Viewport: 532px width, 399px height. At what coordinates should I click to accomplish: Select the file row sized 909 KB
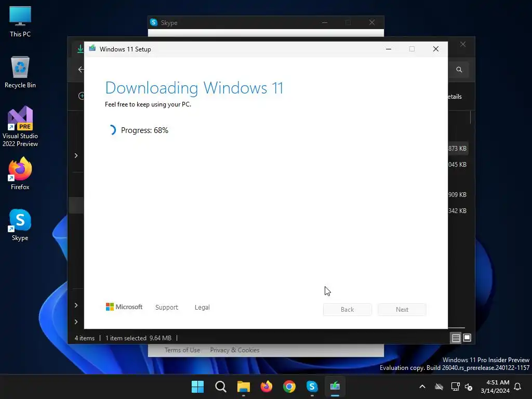pos(458,195)
